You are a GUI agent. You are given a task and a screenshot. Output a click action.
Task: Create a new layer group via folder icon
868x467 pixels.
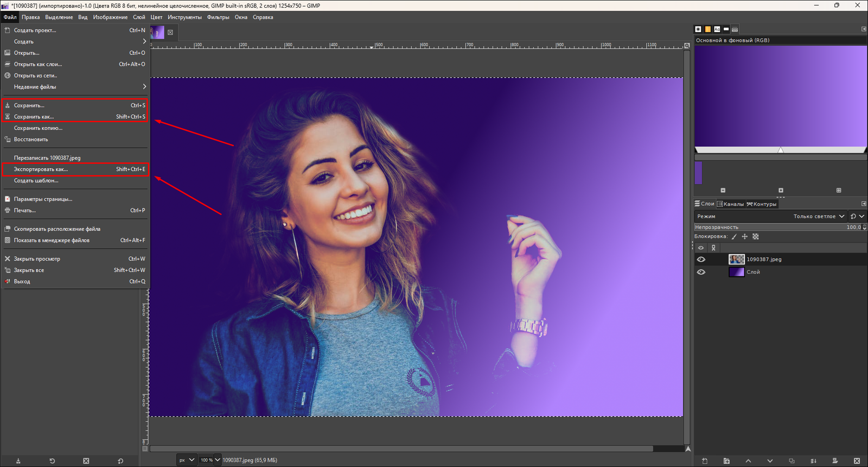click(x=726, y=461)
